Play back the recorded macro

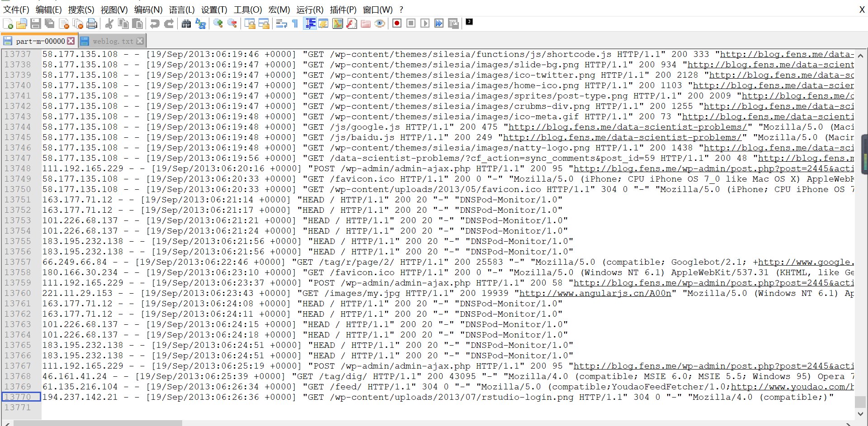click(x=425, y=23)
